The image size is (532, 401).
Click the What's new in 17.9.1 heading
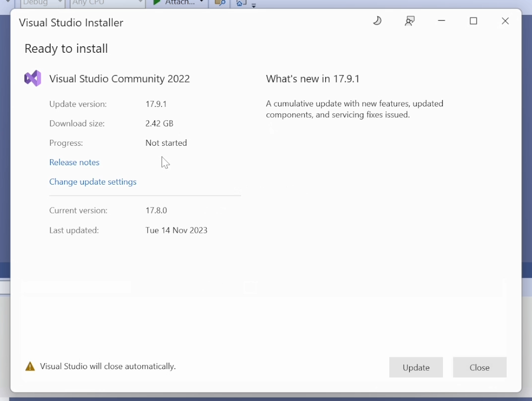tap(312, 79)
